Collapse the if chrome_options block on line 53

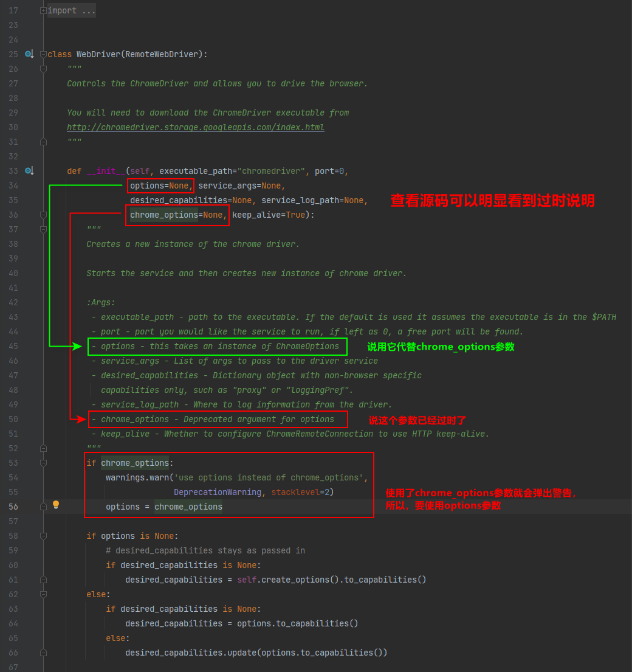coord(43,463)
